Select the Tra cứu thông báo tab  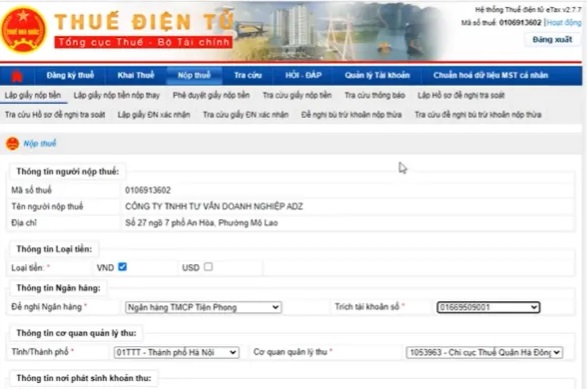click(375, 95)
